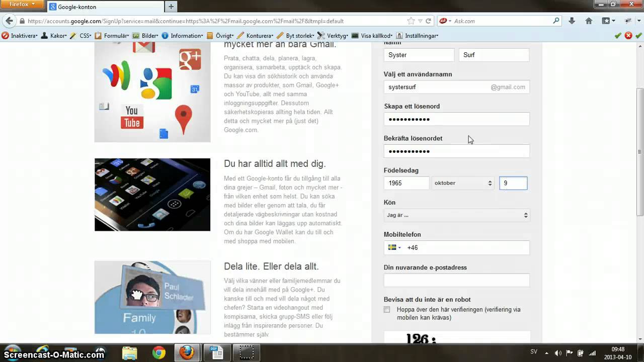Click the birth year field showing 1965
This screenshot has width=644, height=362.
(x=406, y=183)
